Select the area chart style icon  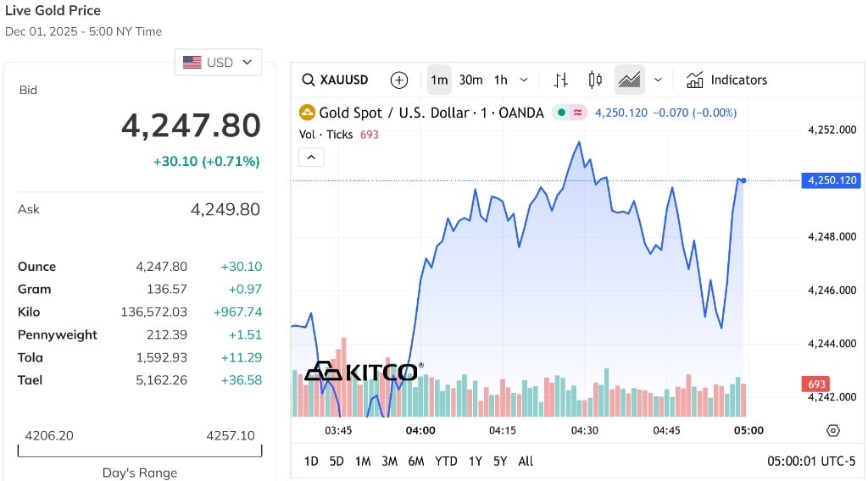tap(629, 80)
